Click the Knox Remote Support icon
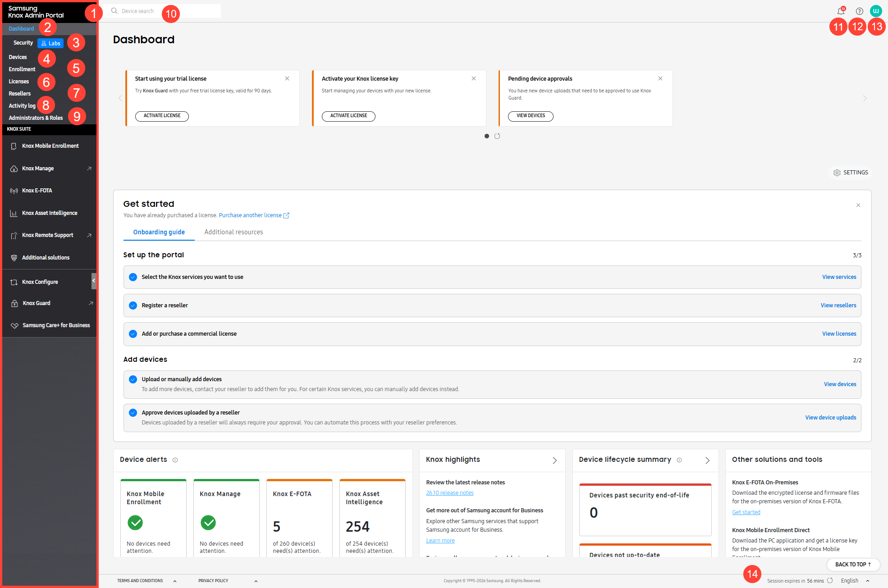 pos(14,235)
